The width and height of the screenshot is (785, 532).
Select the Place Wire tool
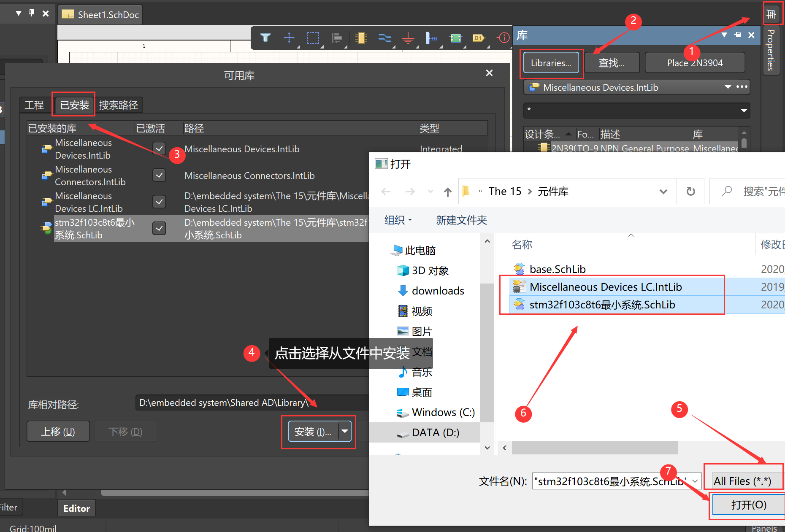pyautogui.click(x=384, y=38)
